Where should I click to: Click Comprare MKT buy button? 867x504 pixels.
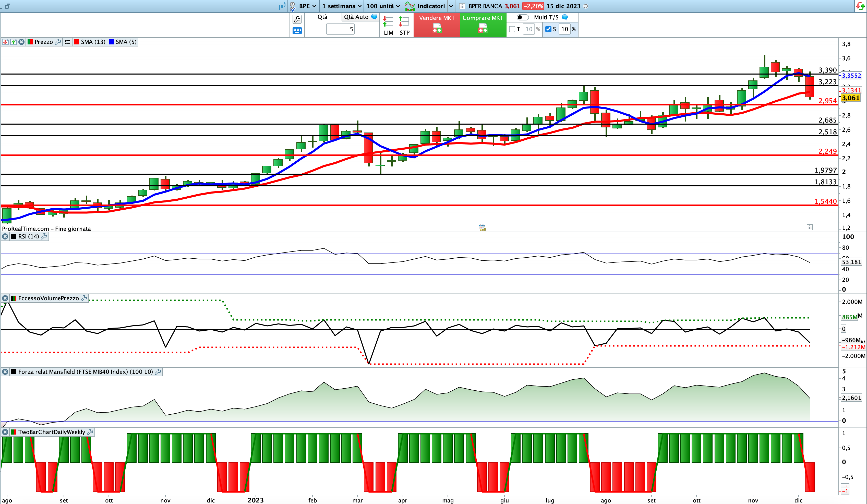[483, 25]
